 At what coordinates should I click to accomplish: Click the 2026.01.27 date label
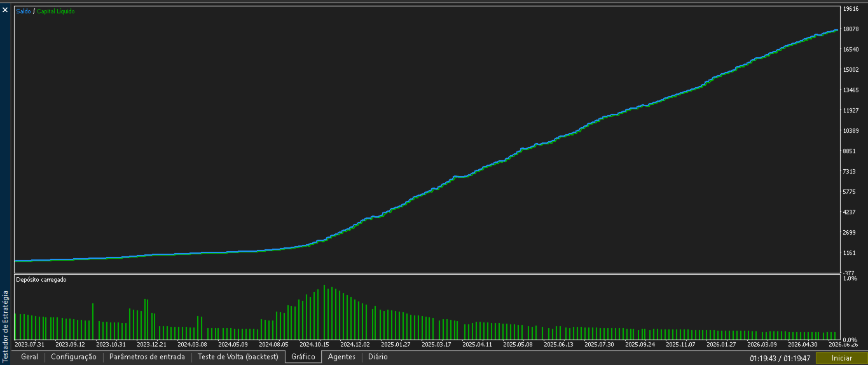[x=721, y=345]
